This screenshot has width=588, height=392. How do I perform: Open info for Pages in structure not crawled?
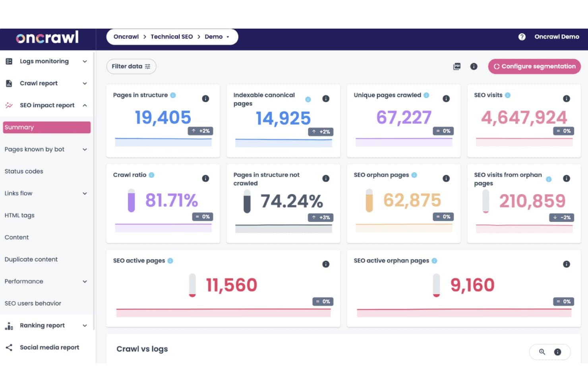pos(326,178)
